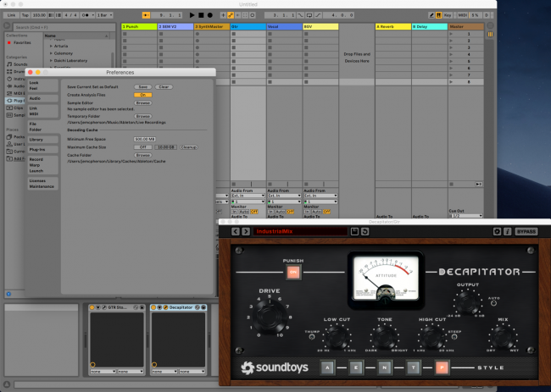
Task: Expand the Arturia folder in browser
Action: [51, 47]
